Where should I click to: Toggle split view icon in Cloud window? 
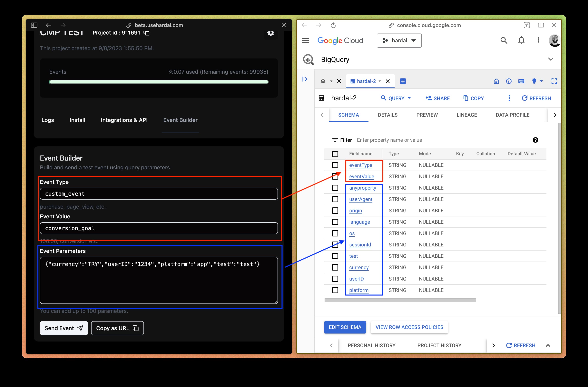pos(541,25)
